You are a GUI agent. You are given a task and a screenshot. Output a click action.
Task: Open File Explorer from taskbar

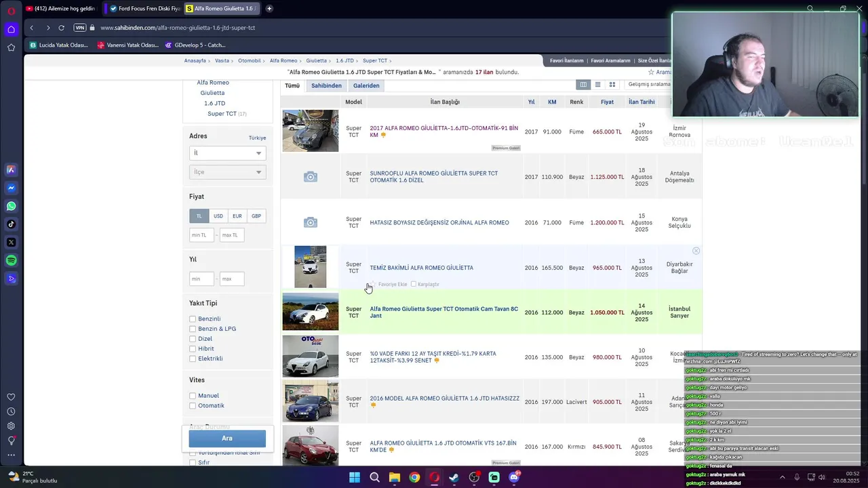click(x=395, y=477)
